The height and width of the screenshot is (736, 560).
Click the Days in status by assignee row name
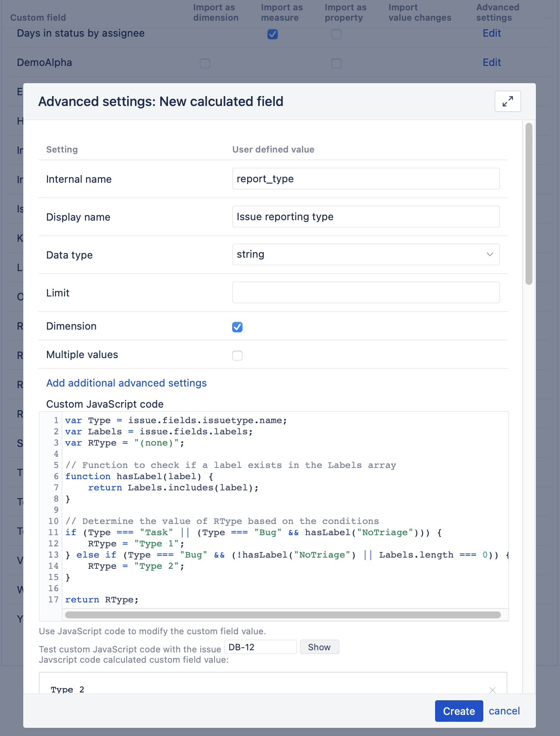pos(81,33)
